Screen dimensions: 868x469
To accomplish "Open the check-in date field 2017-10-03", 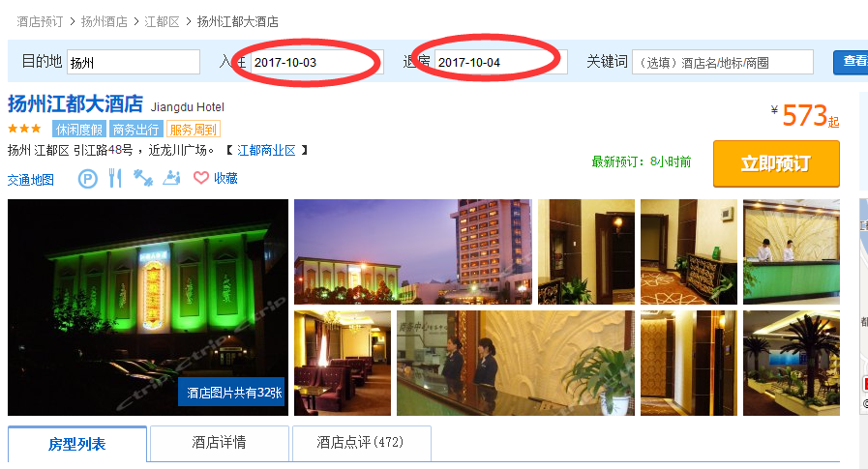I will 316,62.
